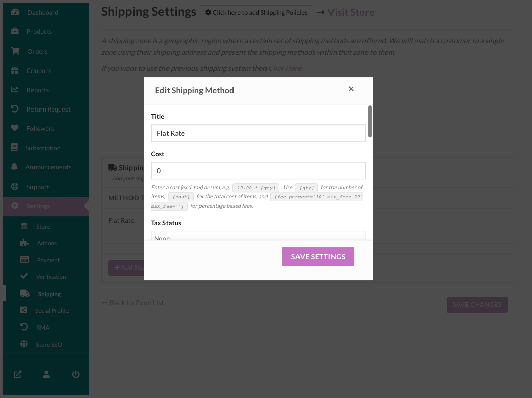
Task: Click into the Title input field
Action: click(x=258, y=133)
